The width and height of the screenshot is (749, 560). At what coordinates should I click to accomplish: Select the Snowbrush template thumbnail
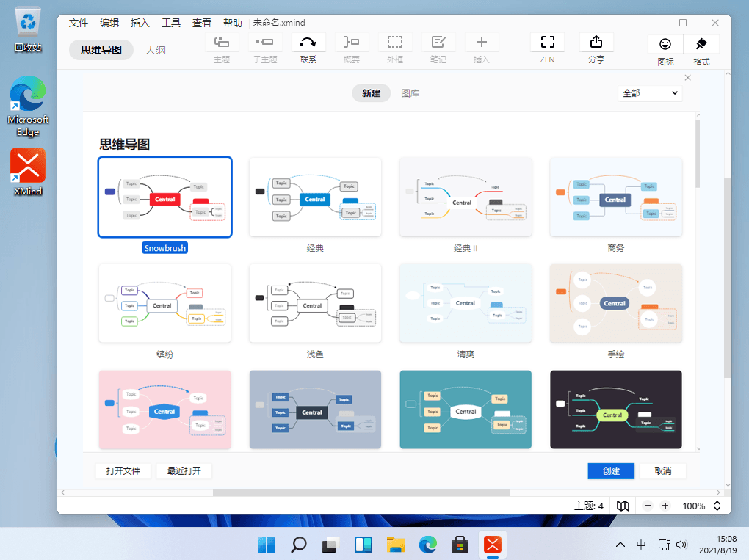164,197
